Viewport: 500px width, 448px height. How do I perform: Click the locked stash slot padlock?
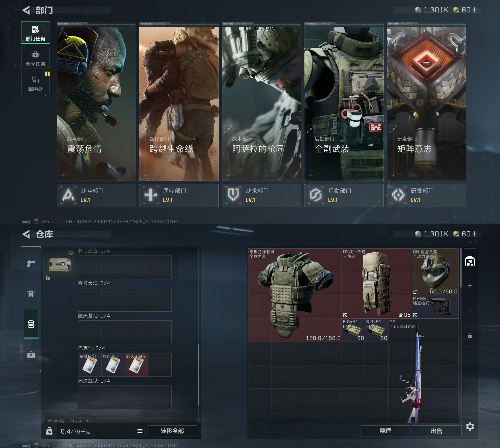tap(470, 336)
